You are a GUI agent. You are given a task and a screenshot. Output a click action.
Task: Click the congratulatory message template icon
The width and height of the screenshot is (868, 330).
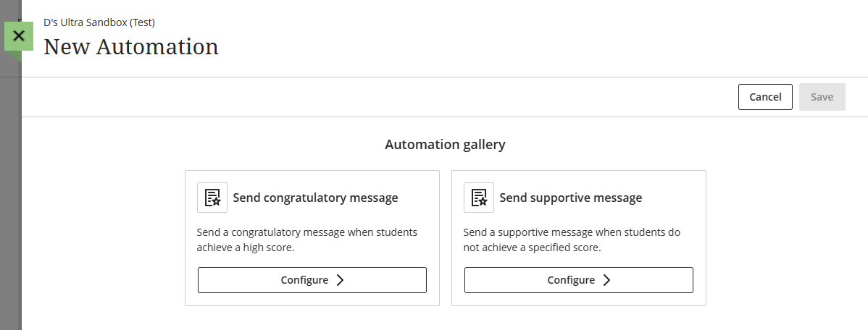coord(212,198)
